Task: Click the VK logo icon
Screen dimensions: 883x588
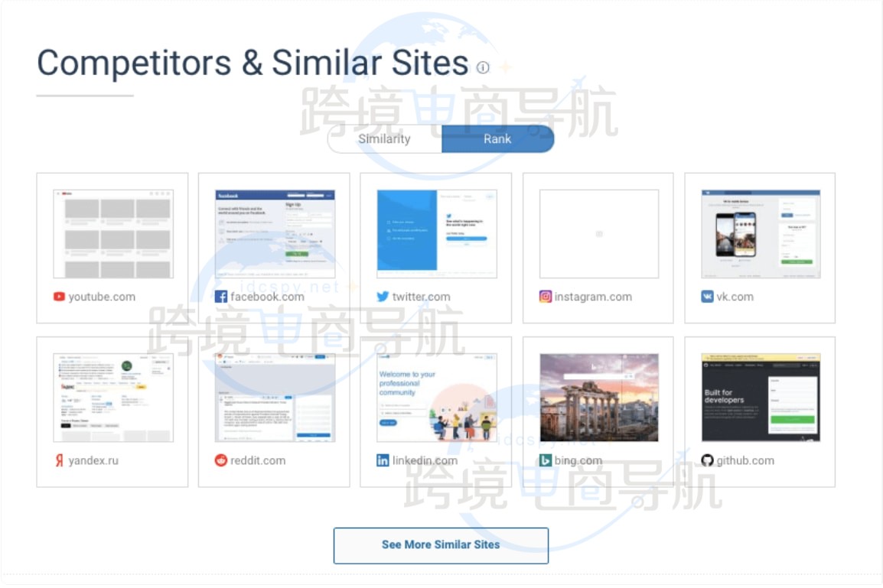Action: coord(707,297)
